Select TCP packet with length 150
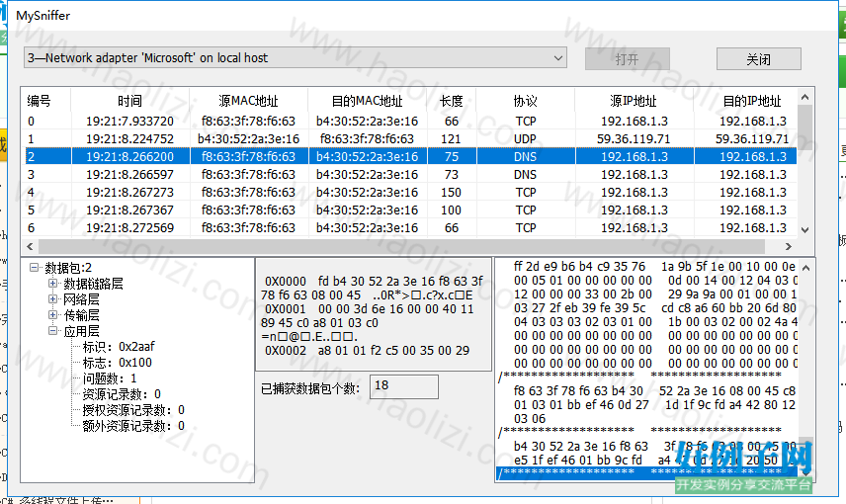Viewport: 846px width, 504px height. (409, 192)
